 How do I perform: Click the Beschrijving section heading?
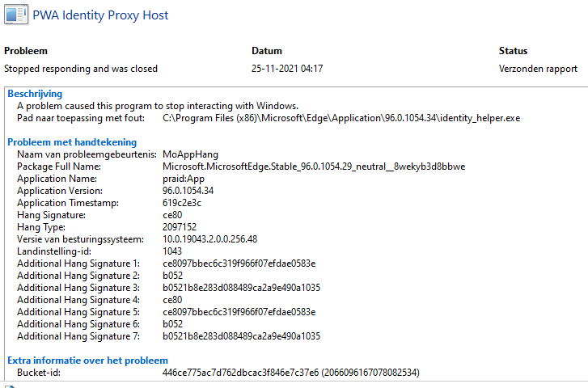[x=35, y=94]
